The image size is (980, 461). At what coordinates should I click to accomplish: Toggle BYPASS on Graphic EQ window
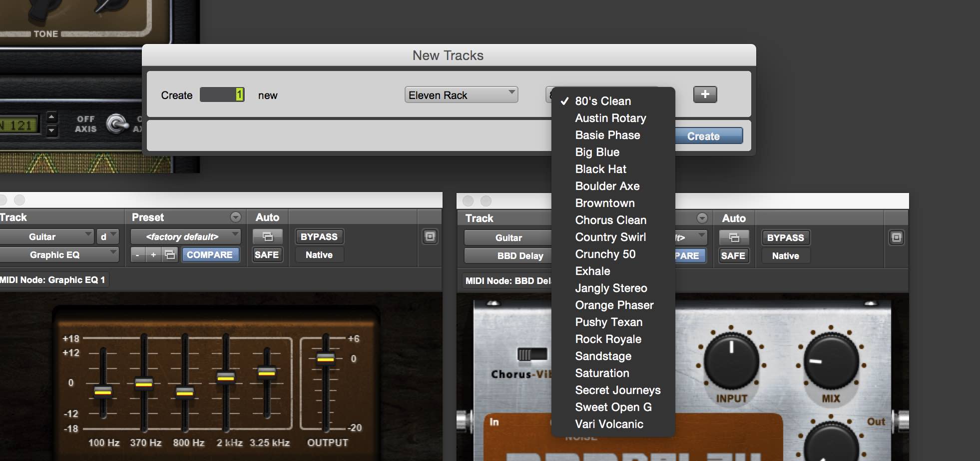coord(319,236)
